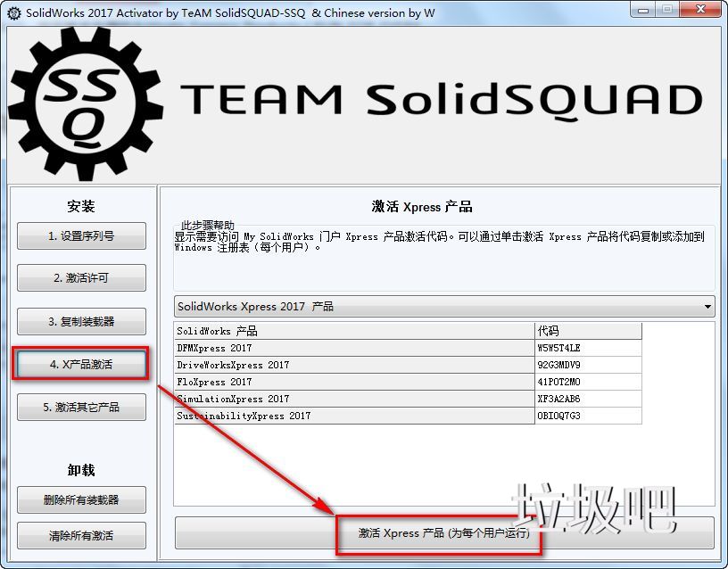The image size is (728, 569).
Task: Click '激活 Xpress 产品 (为每个用户运行)' button
Action: pyautogui.click(x=443, y=532)
